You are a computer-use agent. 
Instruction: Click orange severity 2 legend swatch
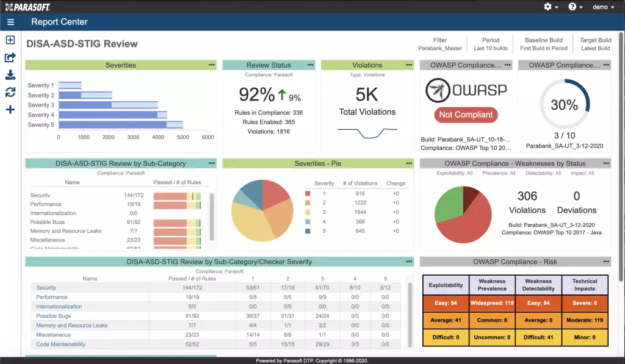pyautogui.click(x=308, y=202)
